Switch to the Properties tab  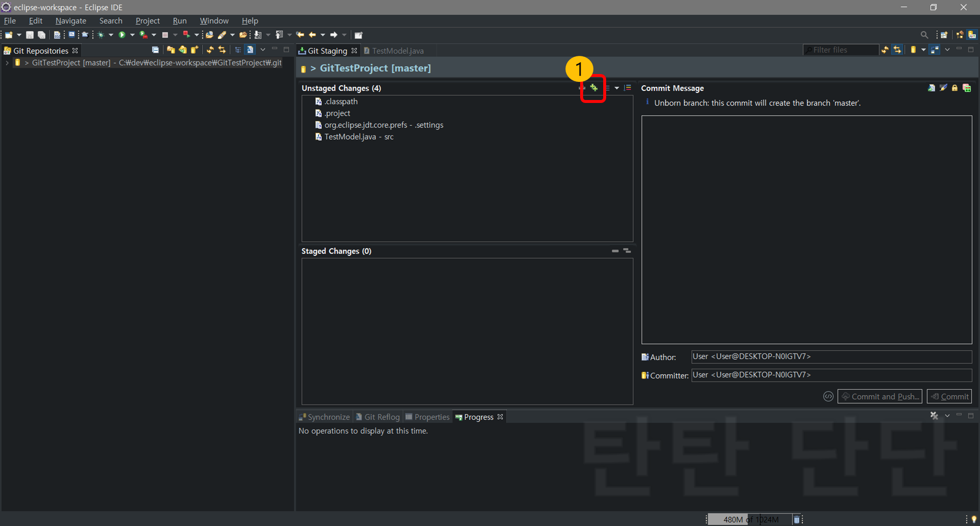point(427,417)
